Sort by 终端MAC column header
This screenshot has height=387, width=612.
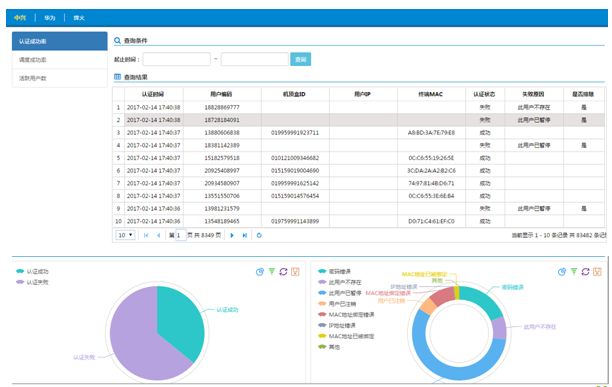431,94
